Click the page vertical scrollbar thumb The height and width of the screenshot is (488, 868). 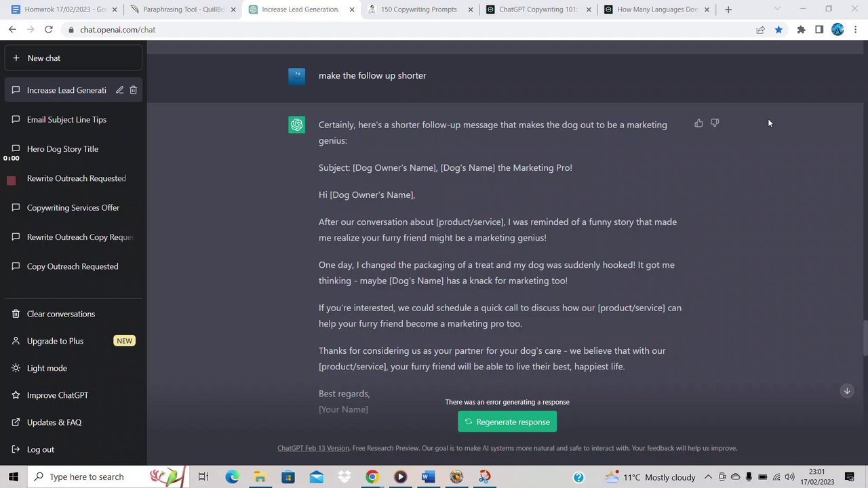(x=865, y=337)
